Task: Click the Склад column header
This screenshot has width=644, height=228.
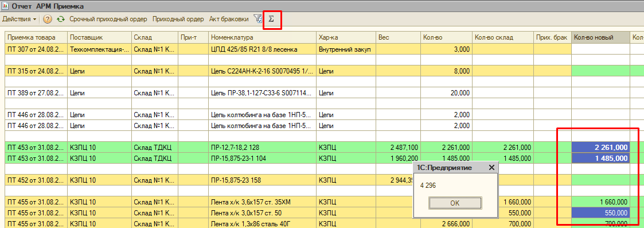Action: (154, 37)
